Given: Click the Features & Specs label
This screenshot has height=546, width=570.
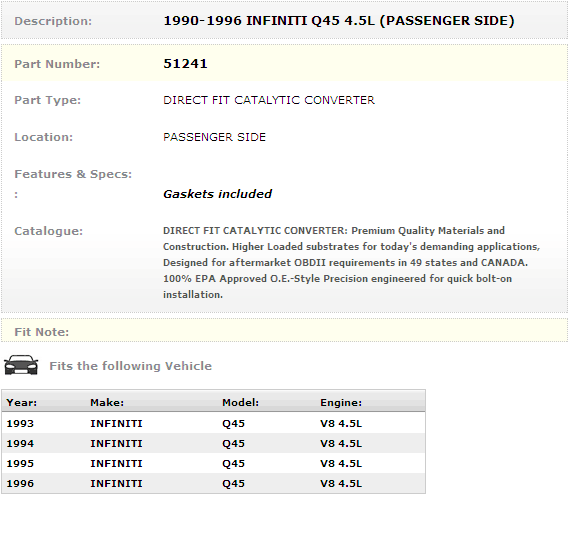Looking at the screenshot, I should [x=73, y=174].
